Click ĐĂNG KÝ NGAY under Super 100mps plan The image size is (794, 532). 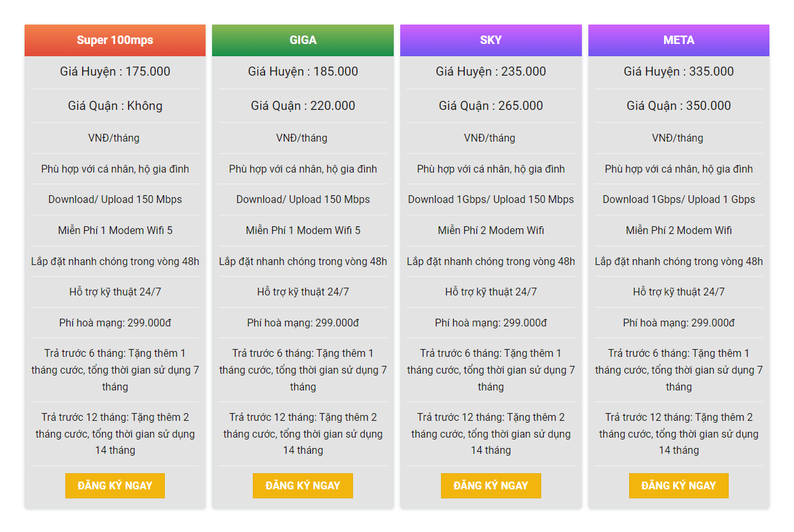tap(114, 485)
